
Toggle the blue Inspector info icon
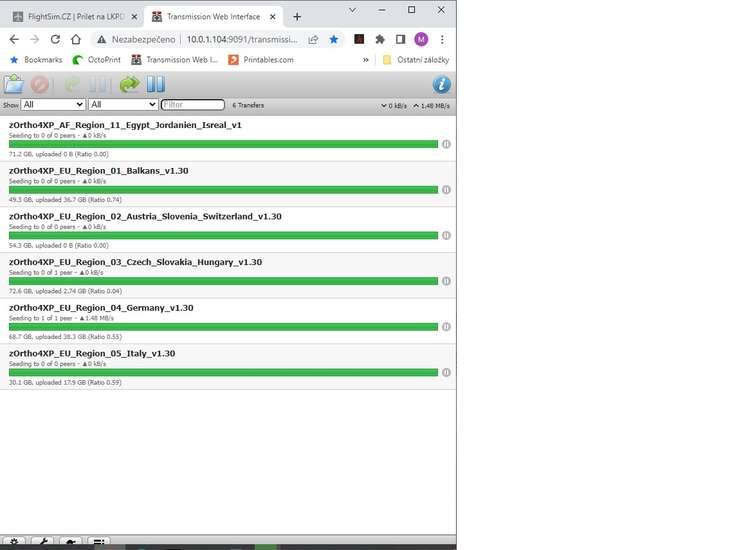(x=441, y=85)
